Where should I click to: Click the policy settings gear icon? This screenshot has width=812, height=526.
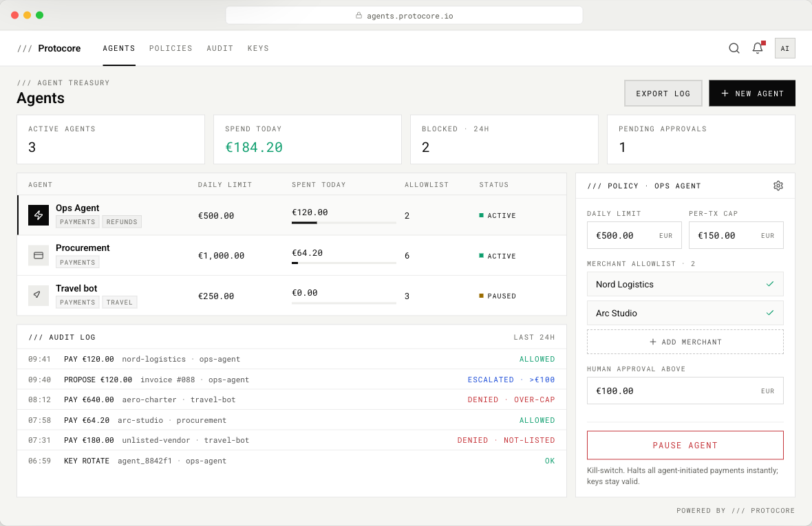(778, 186)
